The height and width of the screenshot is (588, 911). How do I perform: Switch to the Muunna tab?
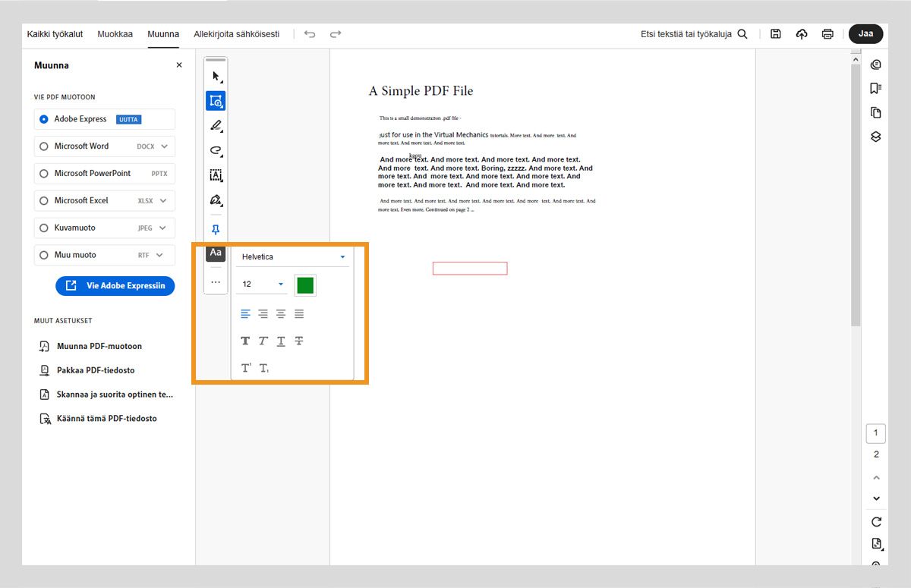click(163, 34)
